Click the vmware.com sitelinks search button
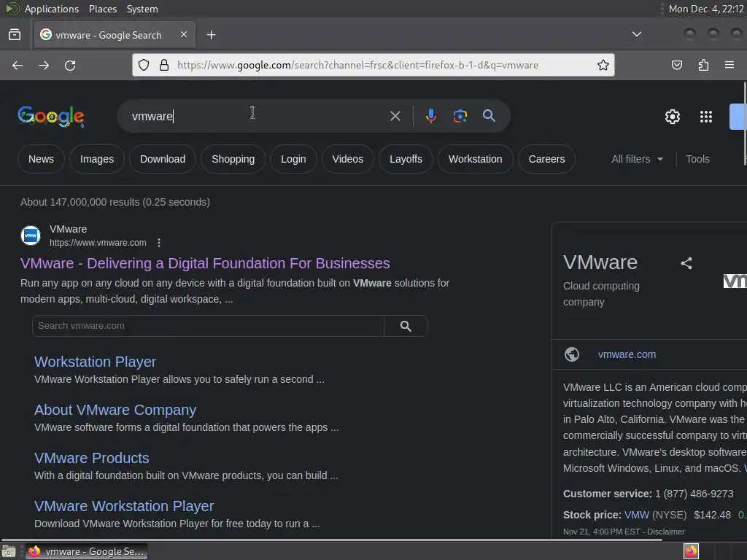747x560 pixels. [x=406, y=326]
